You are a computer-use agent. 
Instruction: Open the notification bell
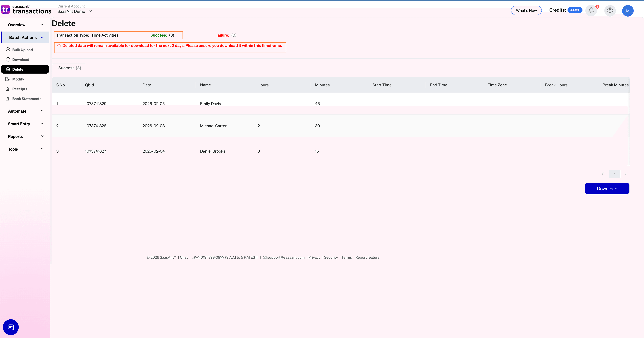(591, 11)
